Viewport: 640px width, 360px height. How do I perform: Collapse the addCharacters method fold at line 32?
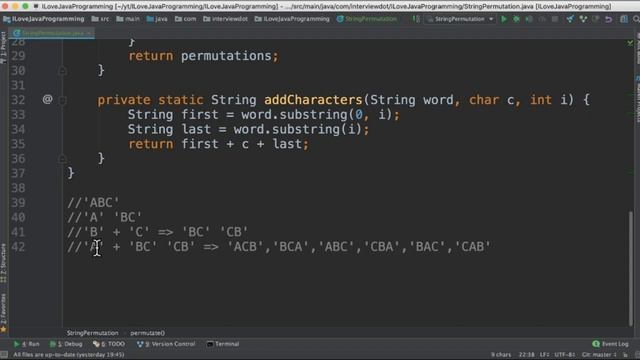[62, 100]
